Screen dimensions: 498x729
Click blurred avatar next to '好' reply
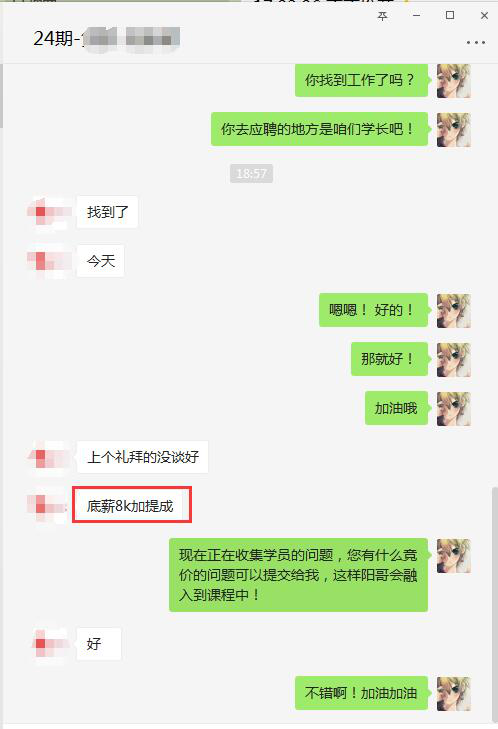point(51,644)
